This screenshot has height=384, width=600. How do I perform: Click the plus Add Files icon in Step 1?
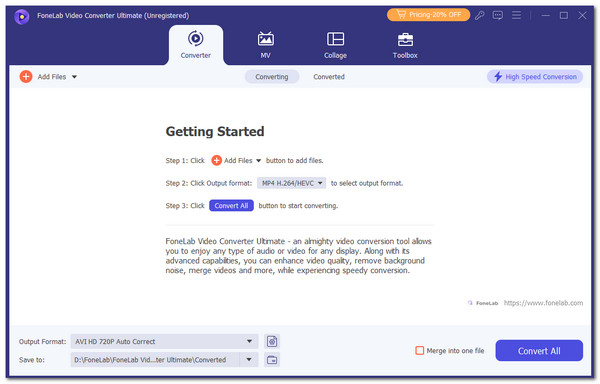pos(217,160)
